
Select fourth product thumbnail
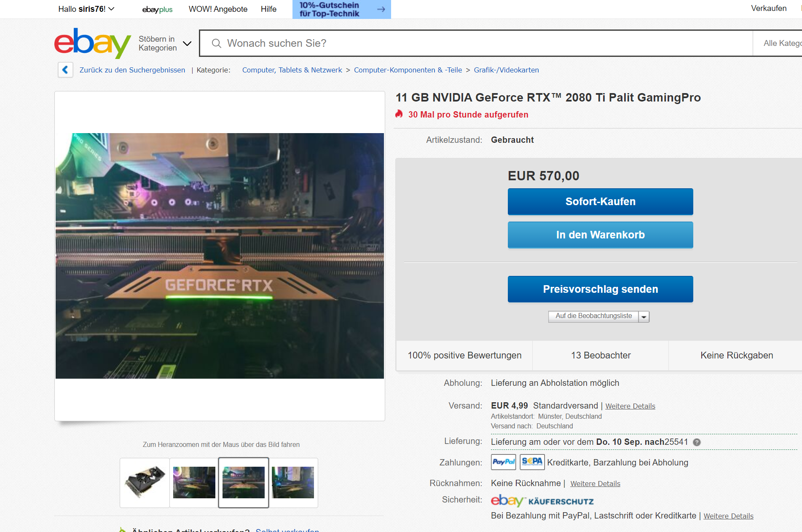(293, 483)
